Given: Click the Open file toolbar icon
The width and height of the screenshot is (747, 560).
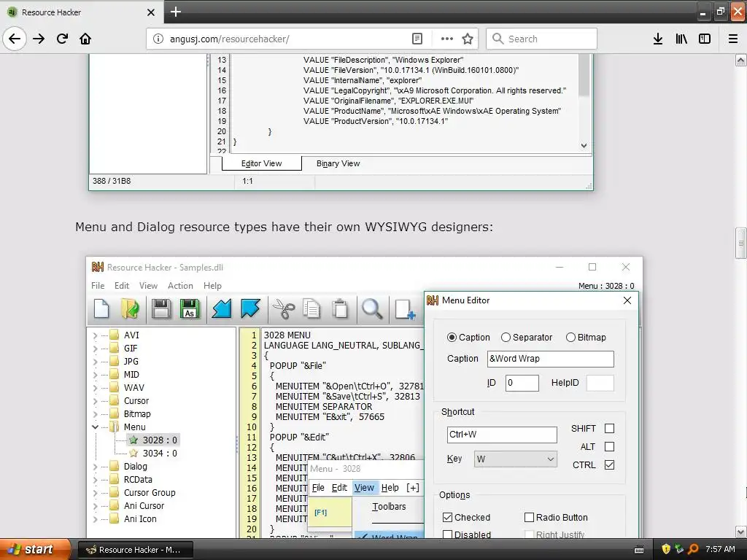Looking at the screenshot, I should click(130, 308).
